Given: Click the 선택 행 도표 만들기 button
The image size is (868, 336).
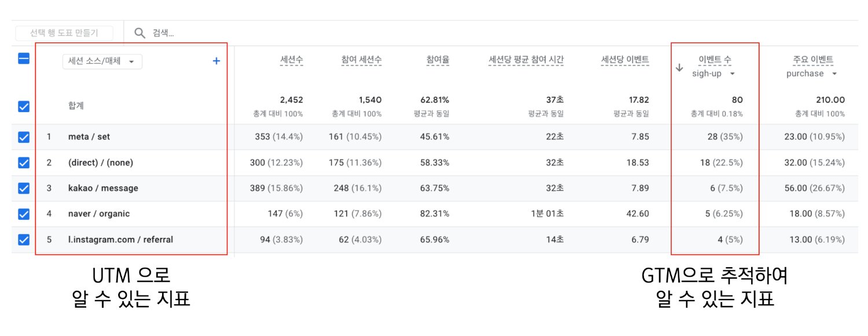Looking at the screenshot, I should click(64, 33).
